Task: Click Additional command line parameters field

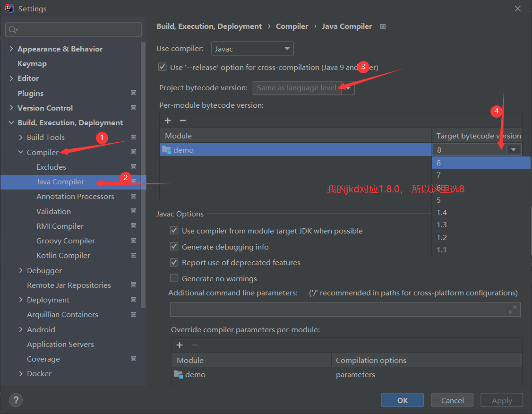Action: (345, 310)
